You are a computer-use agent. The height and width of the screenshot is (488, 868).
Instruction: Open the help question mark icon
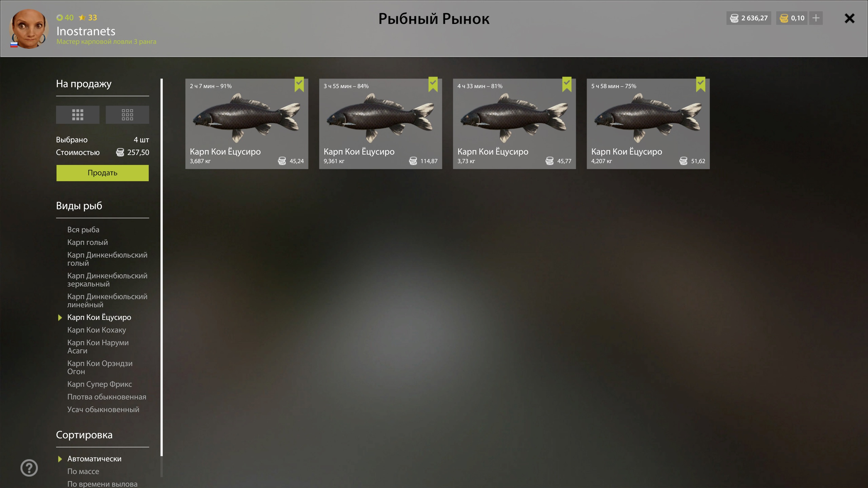coord(29,468)
